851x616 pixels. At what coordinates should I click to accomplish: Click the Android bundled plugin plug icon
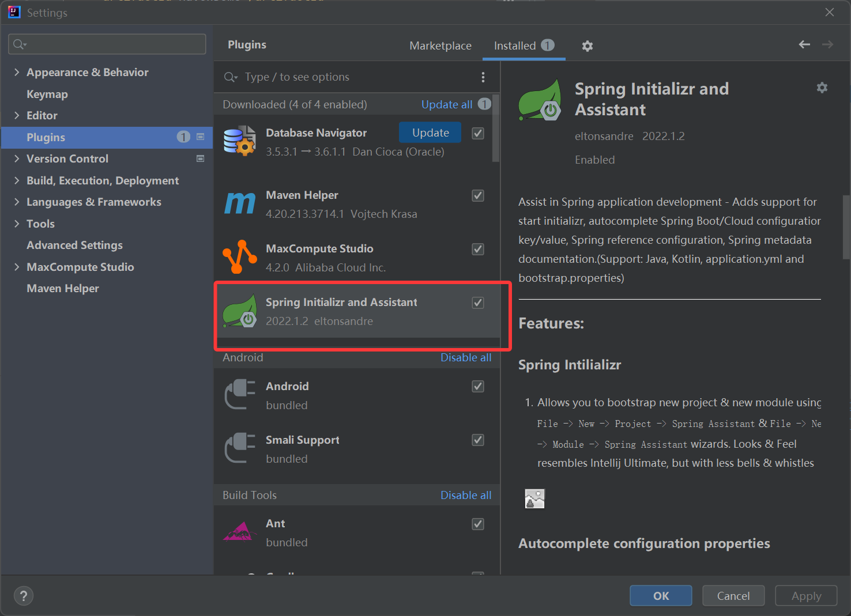[240, 395]
